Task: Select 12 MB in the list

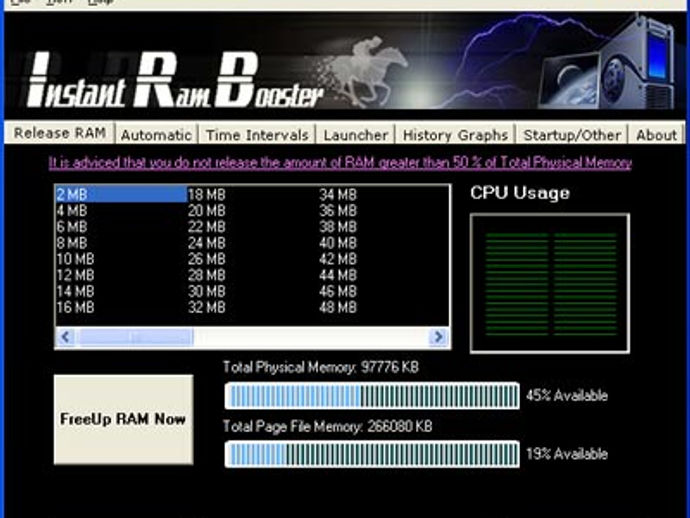Action: click(75, 276)
